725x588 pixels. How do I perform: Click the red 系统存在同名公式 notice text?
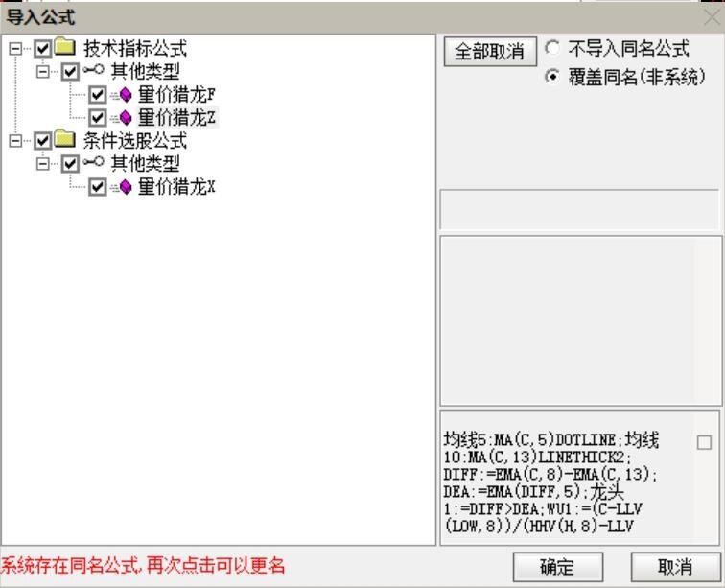pos(142,565)
